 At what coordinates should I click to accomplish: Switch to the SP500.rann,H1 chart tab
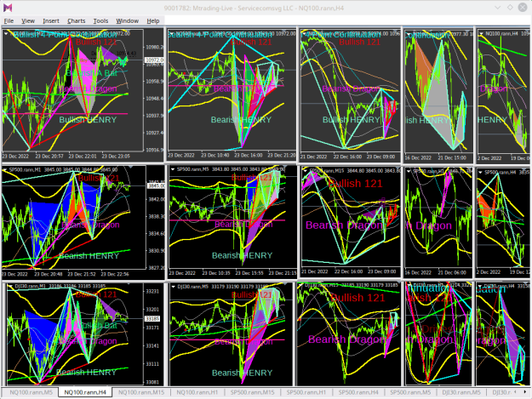[x=306, y=392]
